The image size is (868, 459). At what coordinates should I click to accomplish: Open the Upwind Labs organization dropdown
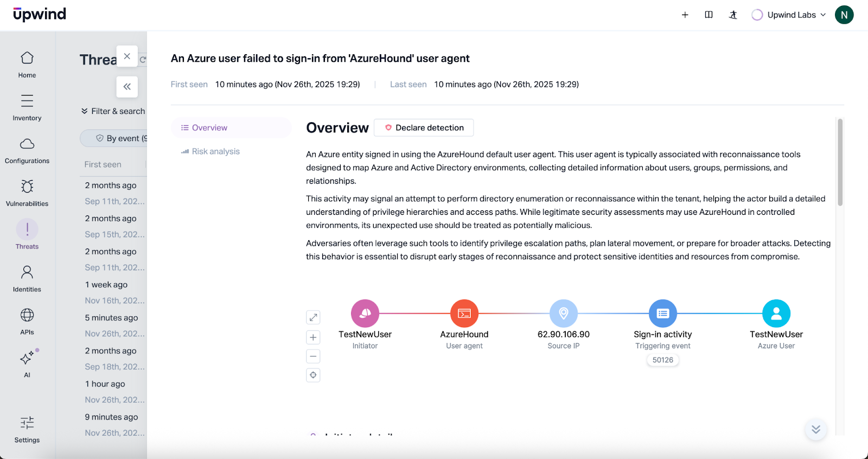point(789,15)
